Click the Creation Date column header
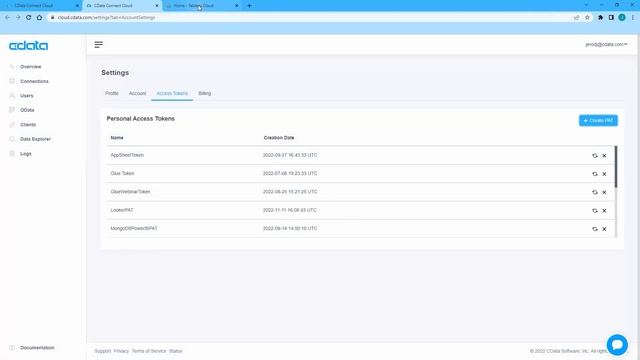 [279, 138]
